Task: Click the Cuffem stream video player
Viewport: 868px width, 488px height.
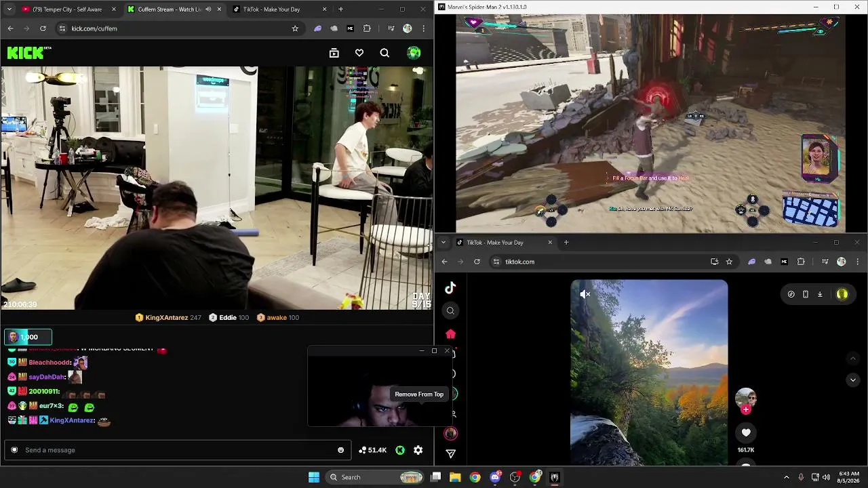Action: (x=217, y=188)
